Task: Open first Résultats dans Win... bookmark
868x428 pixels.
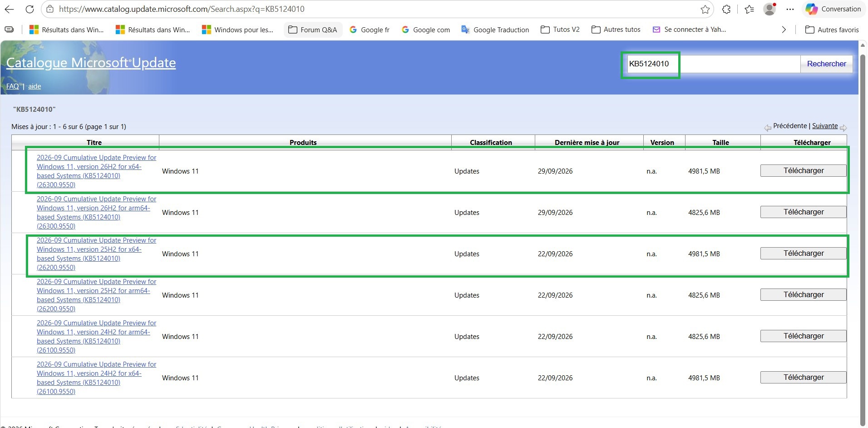Action: 67,30
